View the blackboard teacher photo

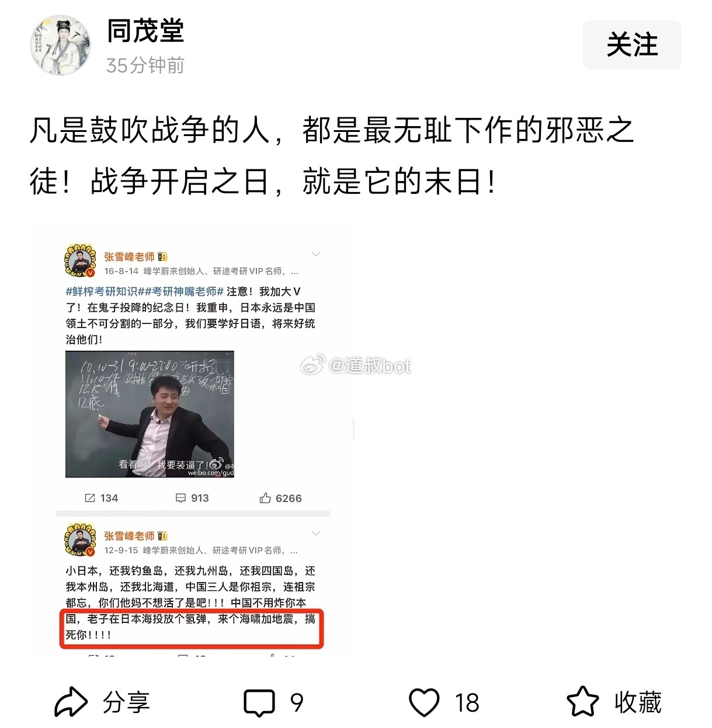[150, 414]
